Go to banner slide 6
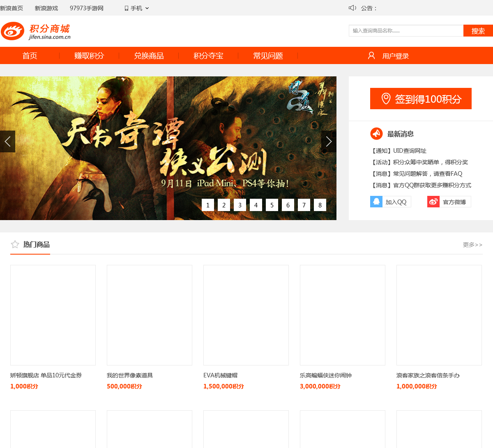493x448 pixels. (288, 205)
